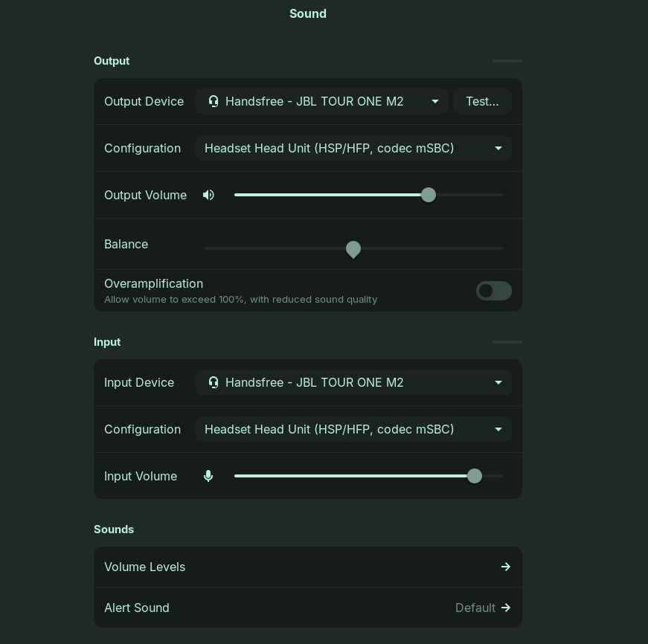Screen dimensions: 648x644
Task: Toggle the Overamplification switch
Action: [x=493, y=291]
